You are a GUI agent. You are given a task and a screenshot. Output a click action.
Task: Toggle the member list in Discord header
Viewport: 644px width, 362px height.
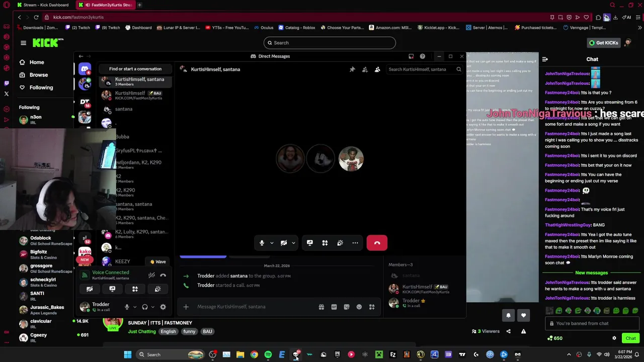click(x=377, y=69)
